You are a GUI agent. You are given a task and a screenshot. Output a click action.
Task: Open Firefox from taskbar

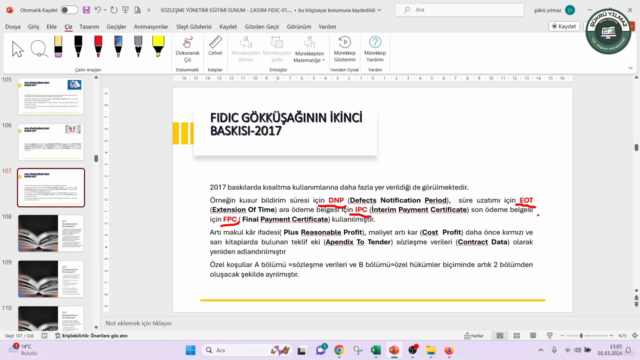[x=449, y=350]
